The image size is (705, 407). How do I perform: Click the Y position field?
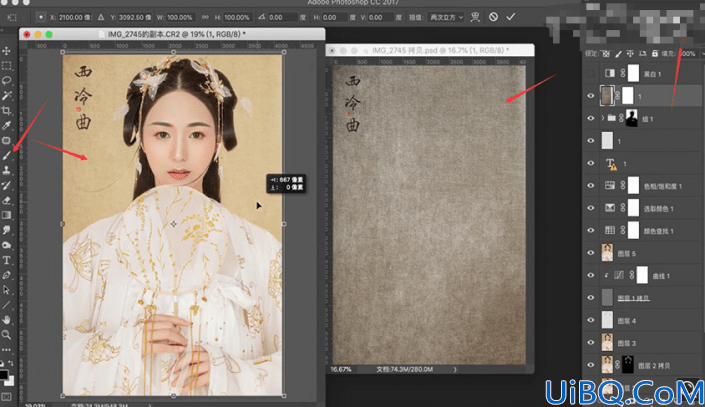tap(134, 17)
